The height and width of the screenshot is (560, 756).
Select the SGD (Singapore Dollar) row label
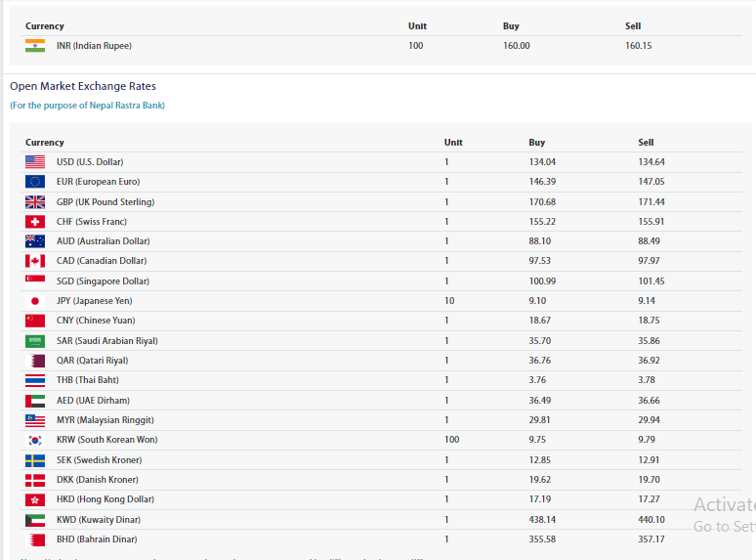point(101,281)
